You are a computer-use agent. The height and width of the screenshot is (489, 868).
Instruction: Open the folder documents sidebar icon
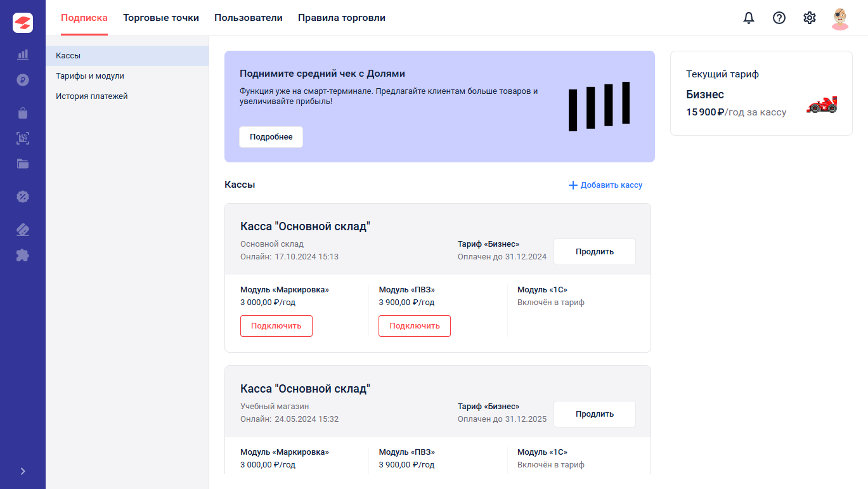23,164
